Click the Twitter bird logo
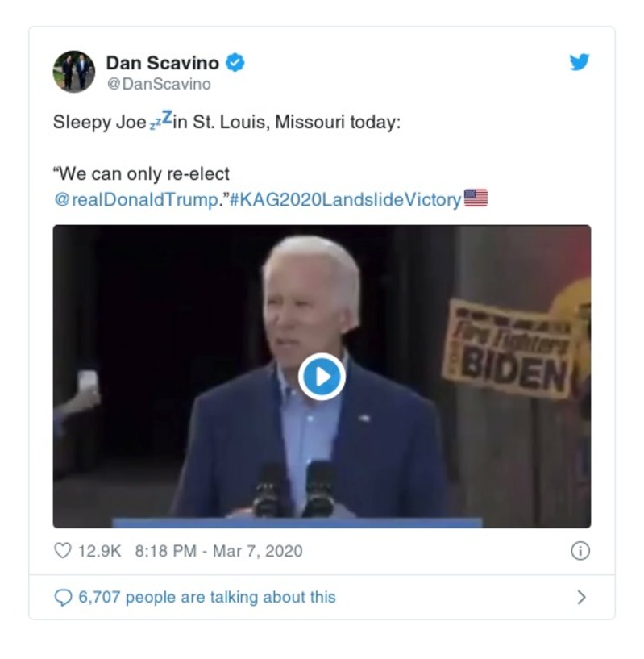Screen dimensions: 644x659 [x=580, y=62]
